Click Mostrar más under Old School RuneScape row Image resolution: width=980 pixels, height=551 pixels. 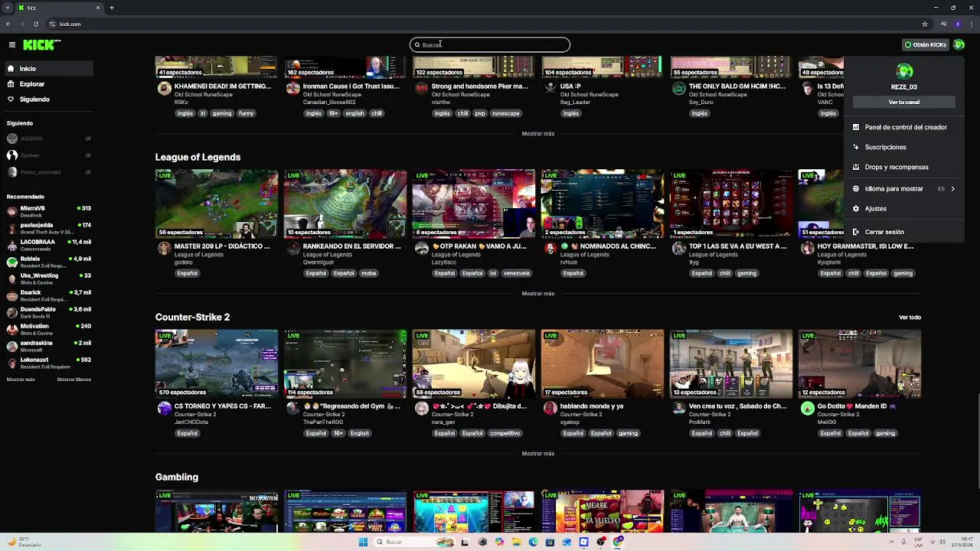(x=537, y=134)
